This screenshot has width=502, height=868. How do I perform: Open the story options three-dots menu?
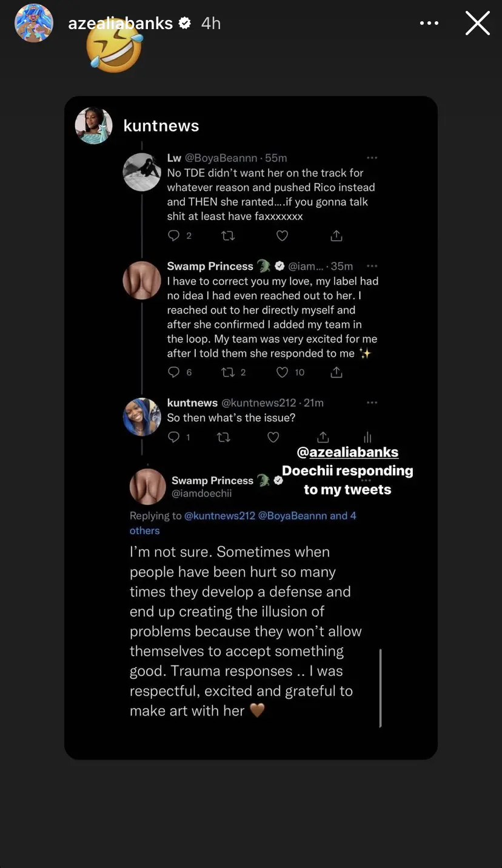tap(429, 23)
